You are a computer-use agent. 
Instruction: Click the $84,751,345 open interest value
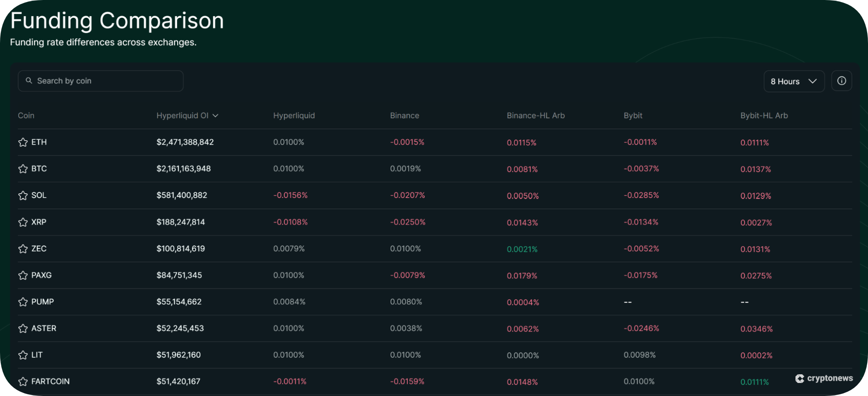click(x=179, y=275)
